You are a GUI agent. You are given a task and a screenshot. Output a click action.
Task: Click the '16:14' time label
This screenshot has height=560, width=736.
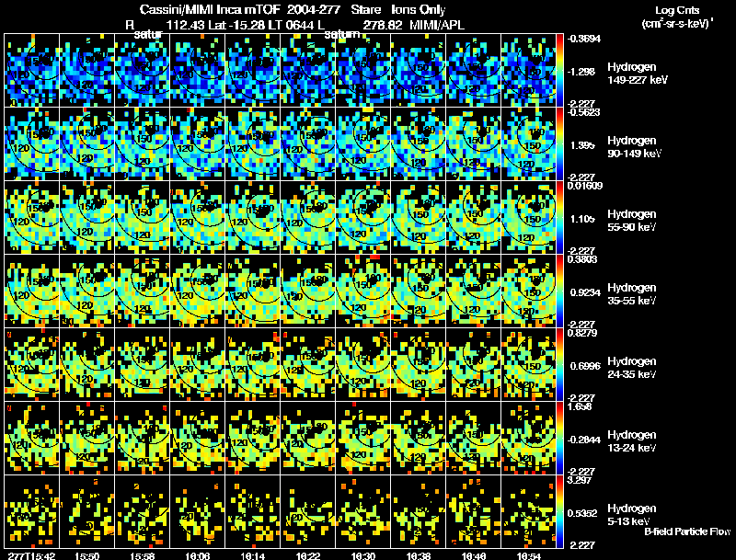pos(252,556)
